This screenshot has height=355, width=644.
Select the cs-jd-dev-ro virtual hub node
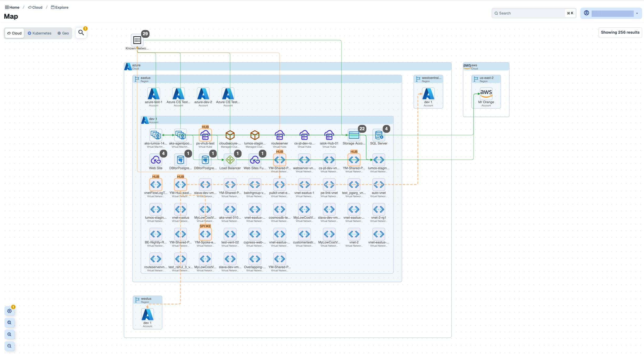pyautogui.click(x=304, y=135)
